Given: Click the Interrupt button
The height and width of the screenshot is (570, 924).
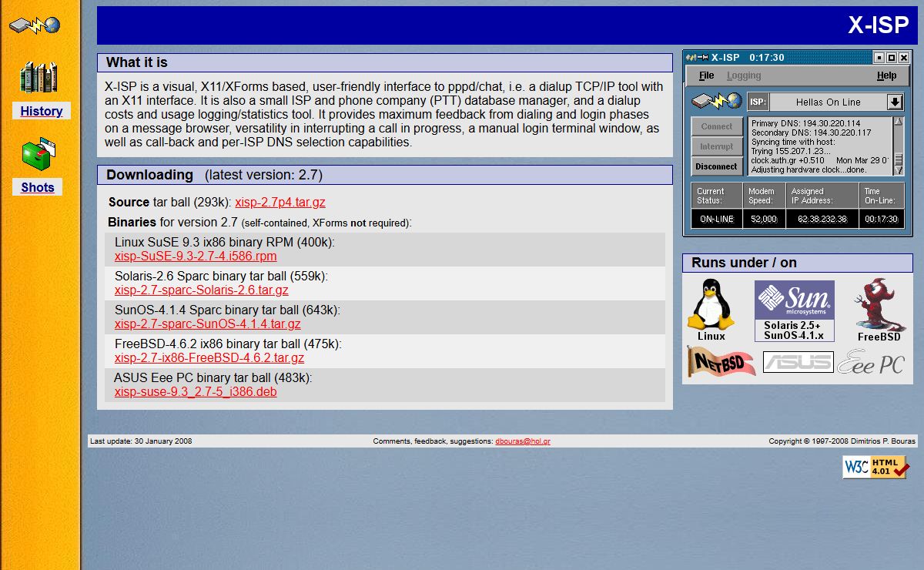Looking at the screenshot, I should pyautogui.click(x=717, y=146).
